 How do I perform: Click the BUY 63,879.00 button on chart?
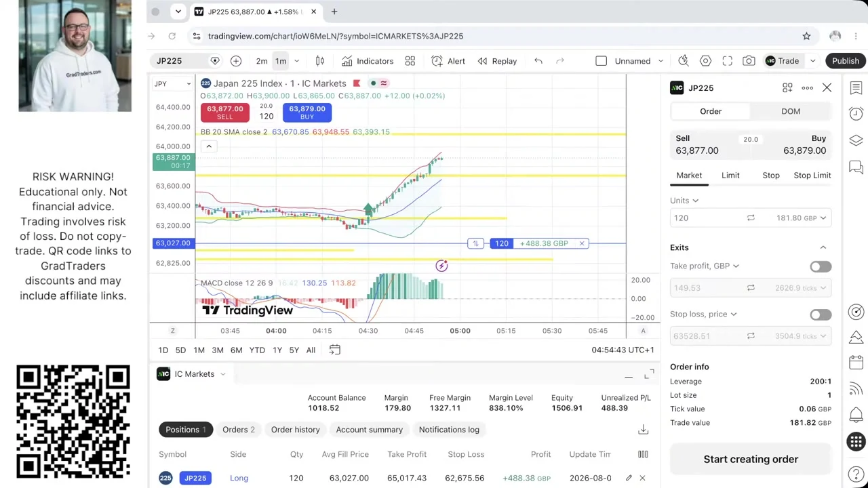[307, 113]
